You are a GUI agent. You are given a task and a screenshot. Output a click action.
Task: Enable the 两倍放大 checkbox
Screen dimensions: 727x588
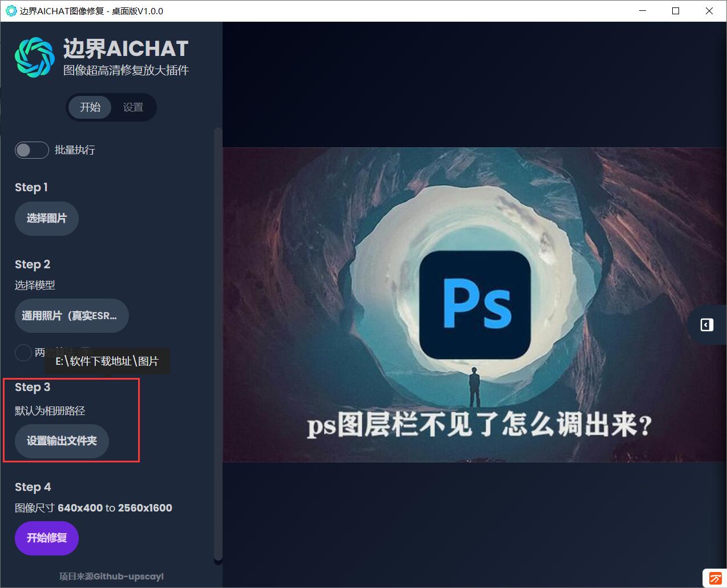(x=23, y=352)
